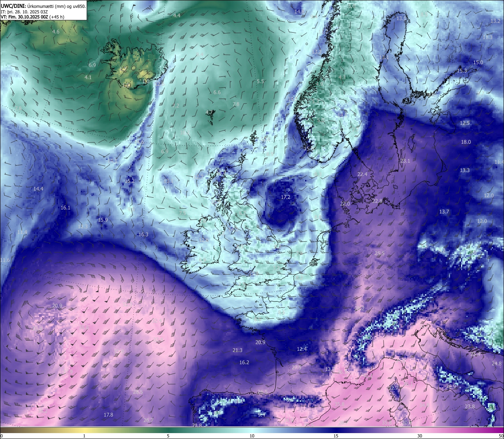Click the 18.0 value on the map
Viewport: 504px width, 439px height.
pos(466,142)
